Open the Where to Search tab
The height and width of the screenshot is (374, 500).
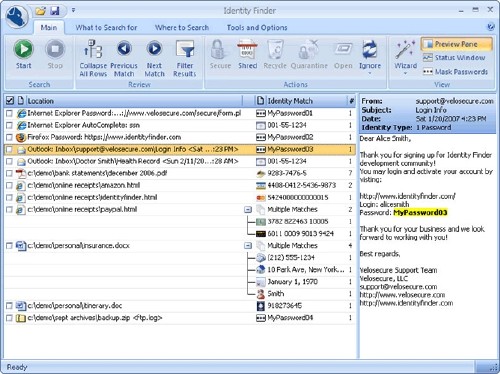[x=182, y=27]
